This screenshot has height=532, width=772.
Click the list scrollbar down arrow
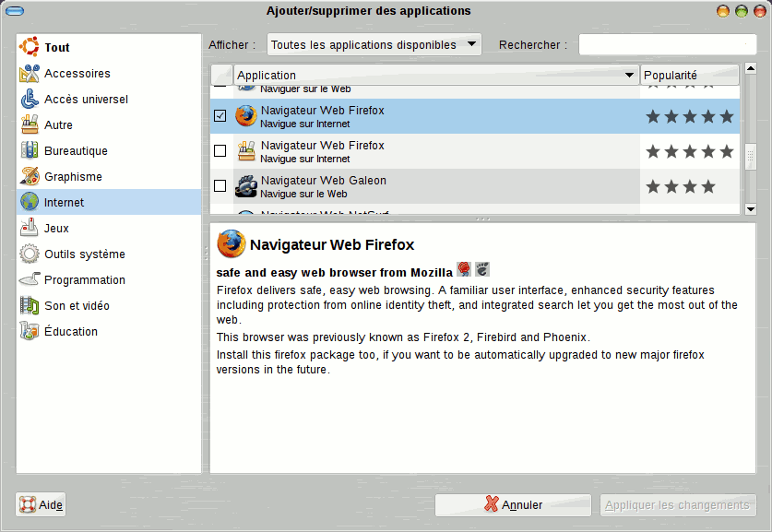click(751, 209)
